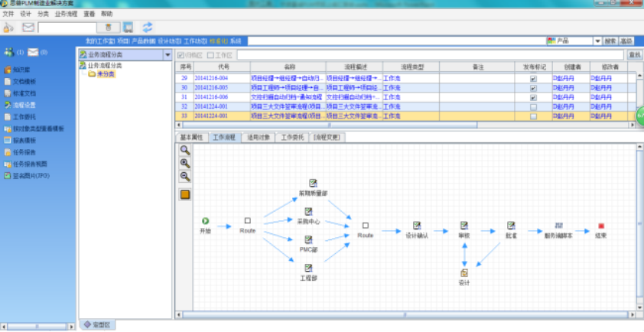Toggle release checkbox for row 32
This screenshot has height=332, width=644.
click(x=533, y=107)
